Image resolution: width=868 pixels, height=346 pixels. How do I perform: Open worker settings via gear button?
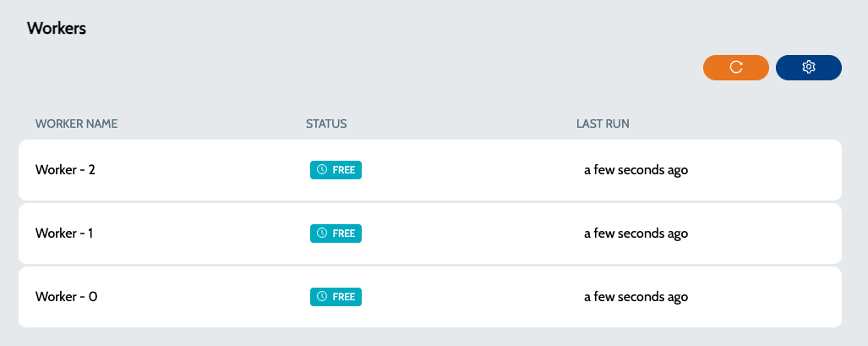click(x=809, y=68)
